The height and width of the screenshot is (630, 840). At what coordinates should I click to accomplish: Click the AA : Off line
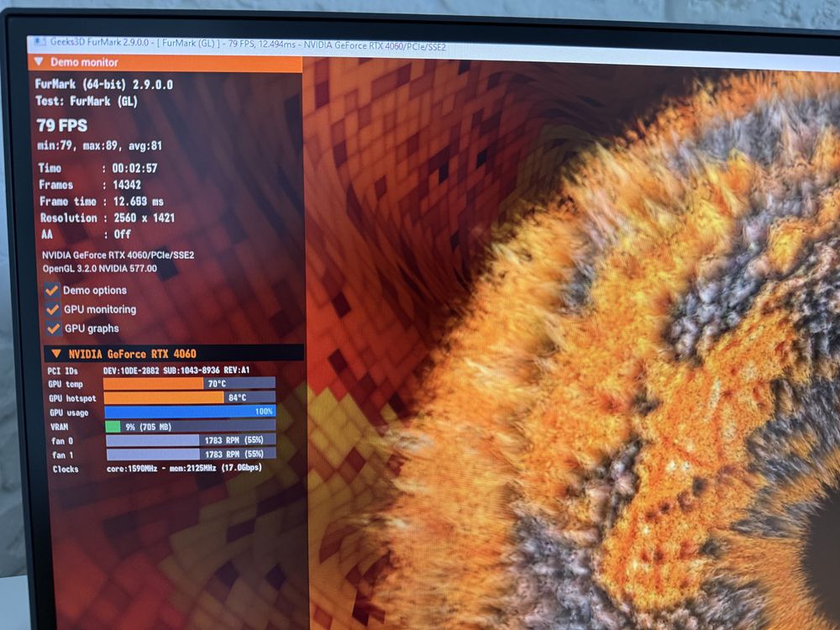pos(86,234)
